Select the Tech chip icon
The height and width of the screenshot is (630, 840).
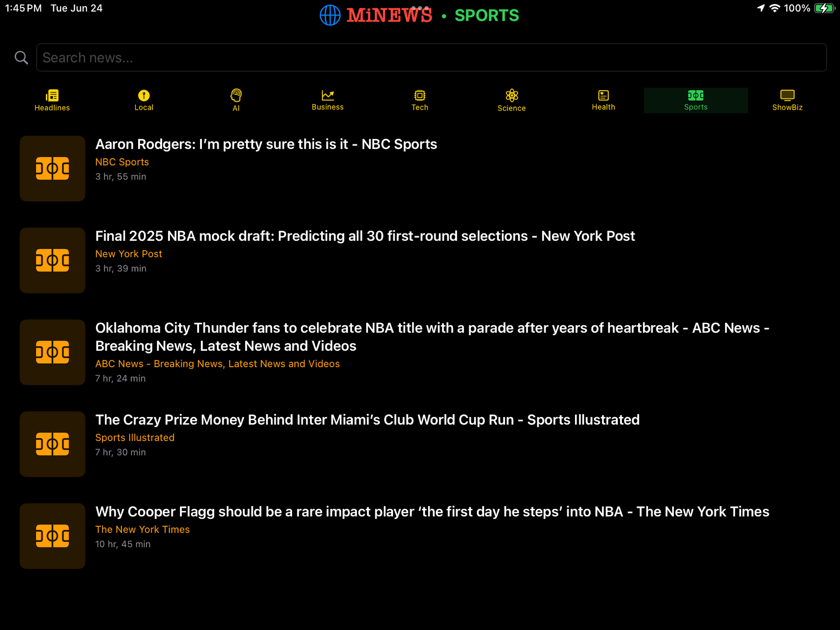[420, 95]
